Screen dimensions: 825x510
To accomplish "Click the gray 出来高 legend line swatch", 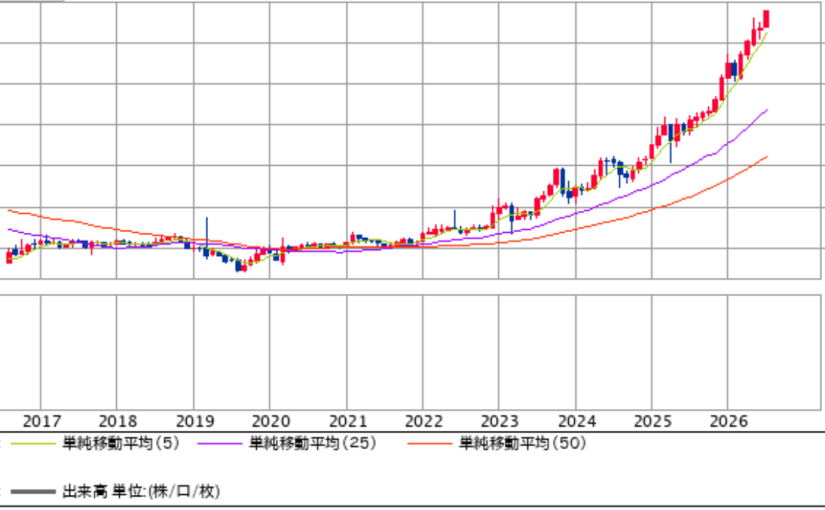I will [33, 492].
